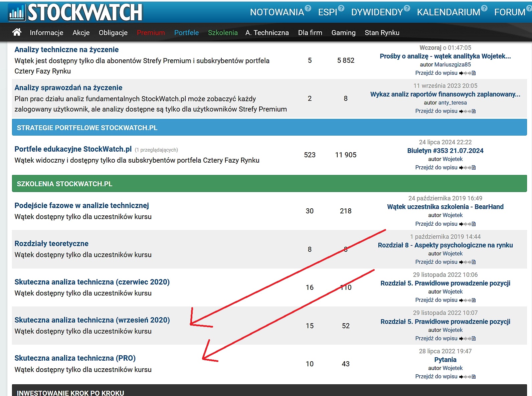The height and width of the screenshot is (396, 532).
Task: Click SZKOLENIA STOCKWATCH.PL category header
Action: click(x=269, y=184)
